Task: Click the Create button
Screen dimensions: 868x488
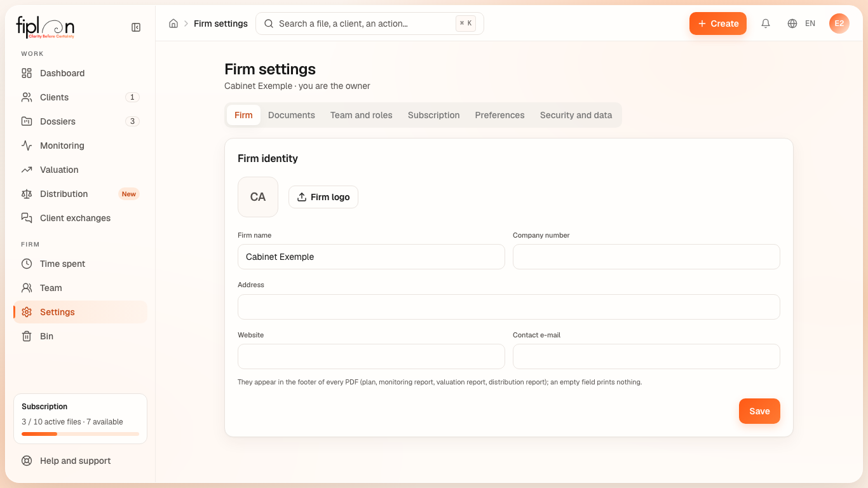Action: [x=718, y=24]
